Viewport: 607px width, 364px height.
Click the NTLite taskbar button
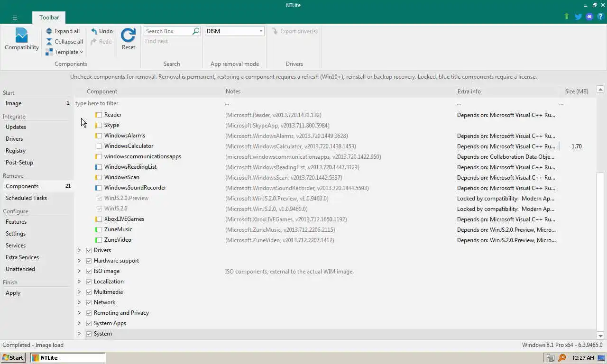[x=68, y=358]
